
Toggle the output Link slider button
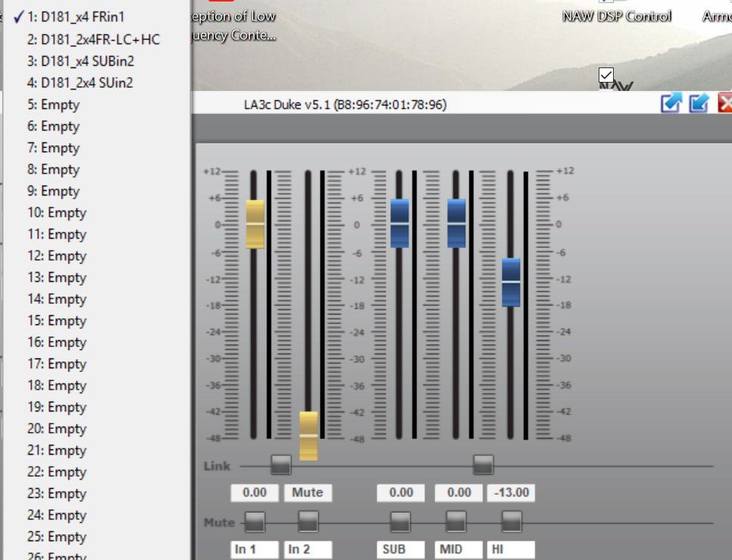click(483, 465)
